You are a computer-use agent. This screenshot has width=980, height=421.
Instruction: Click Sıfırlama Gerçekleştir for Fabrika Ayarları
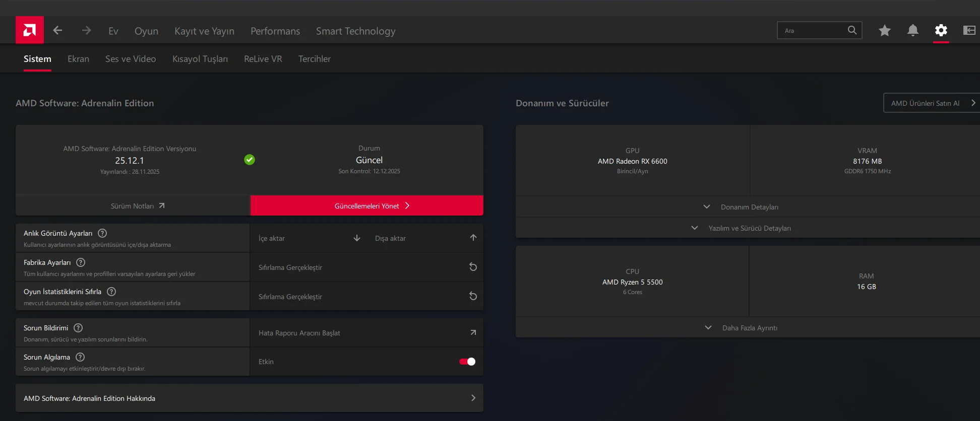point(367,267)
